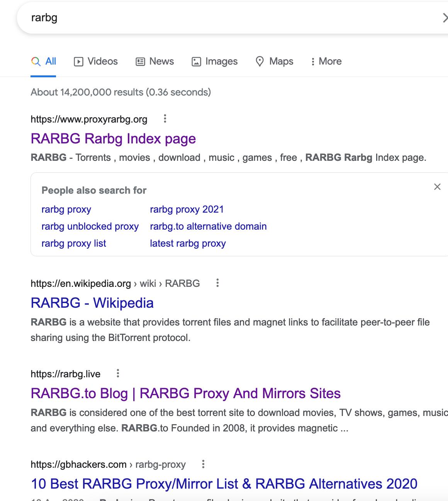
Task: Open options dots beside rarbg.live result
Action: 118,373
